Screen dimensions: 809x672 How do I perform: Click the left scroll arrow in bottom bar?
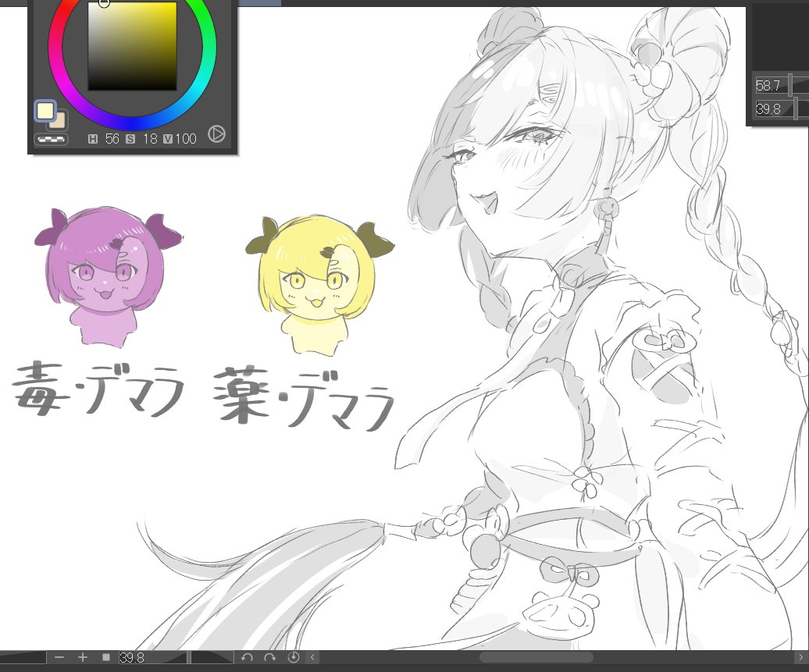pos(312,657)
